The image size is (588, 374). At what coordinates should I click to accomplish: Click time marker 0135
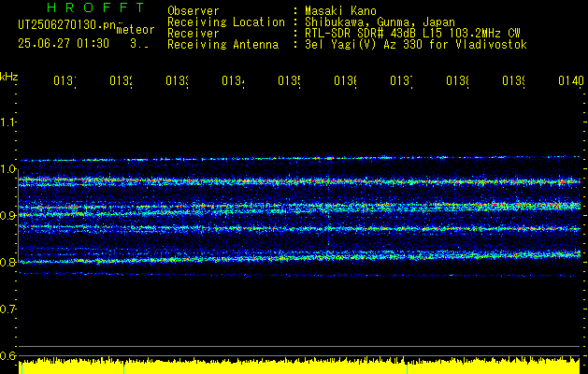point(289,80)
